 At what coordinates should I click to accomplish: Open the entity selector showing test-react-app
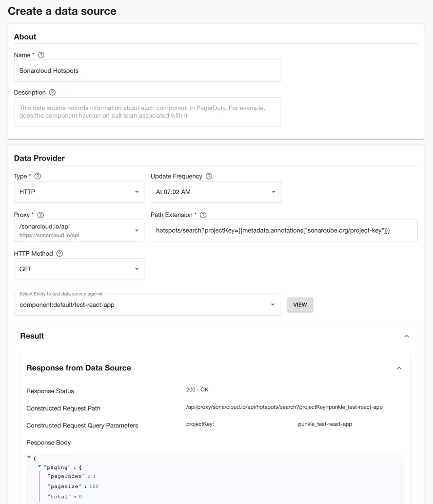click(x=148, y=304)
